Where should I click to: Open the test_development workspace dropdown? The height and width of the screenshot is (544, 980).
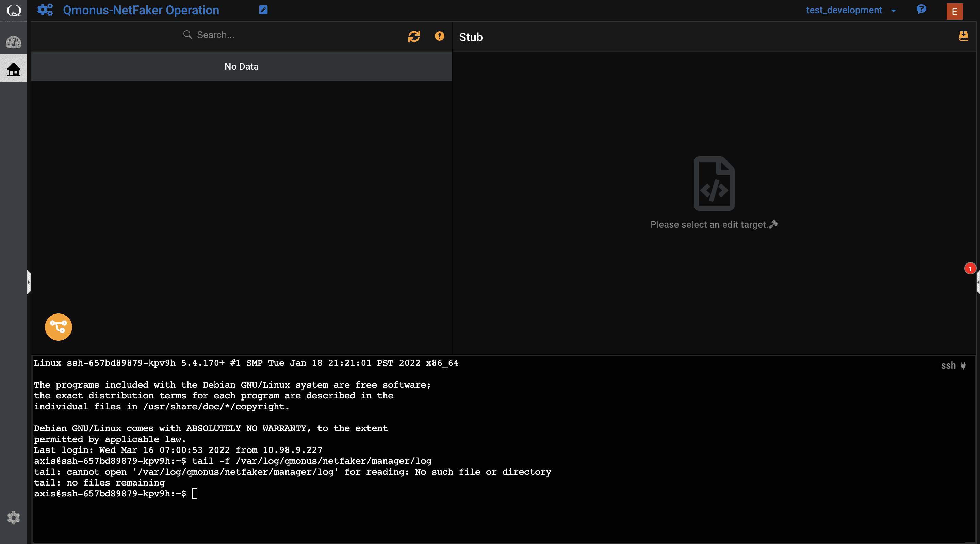(x=851, y=10)
